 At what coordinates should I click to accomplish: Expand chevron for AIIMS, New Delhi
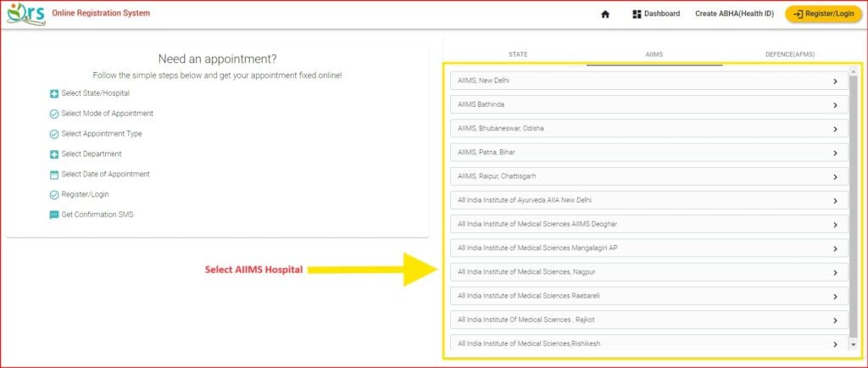(x=835, y=81)
